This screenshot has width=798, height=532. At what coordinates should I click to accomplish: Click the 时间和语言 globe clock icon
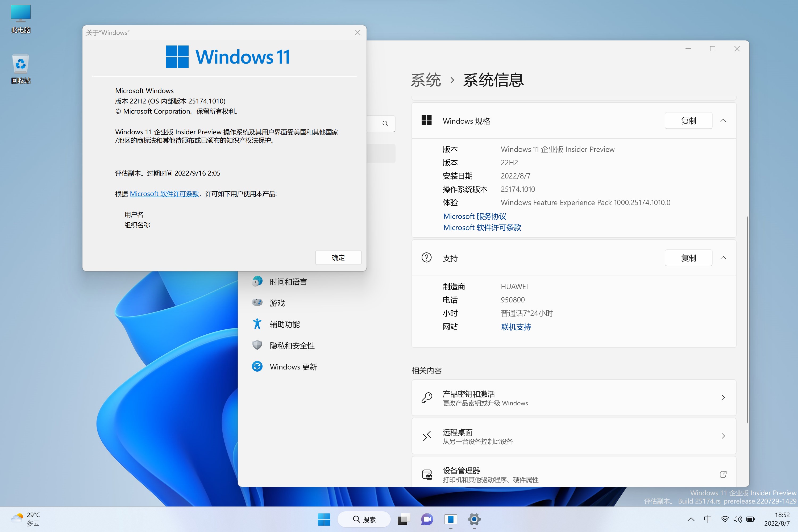coord(257,281)
